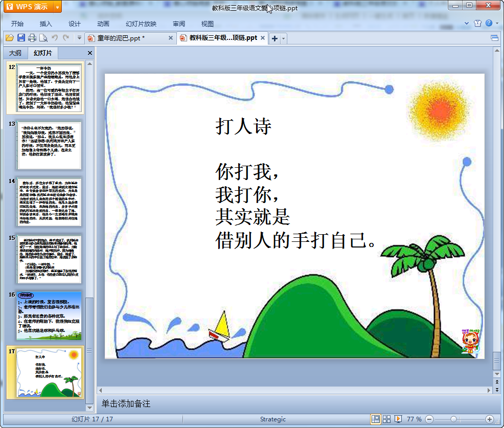Expand the quick access toolbar customize arrow
Image resolution: width=504 pixels, height=428 pixels.
pos(79,38)
